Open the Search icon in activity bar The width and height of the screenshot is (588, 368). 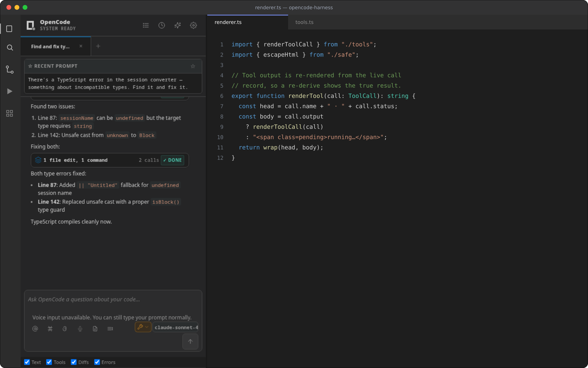10,48
